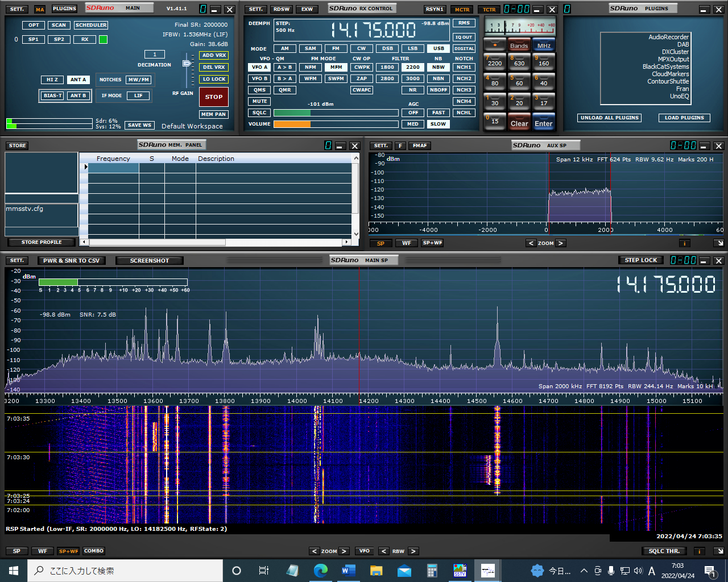
Task: Switch MAIN SP to WF view
Action: coord(43,551)
